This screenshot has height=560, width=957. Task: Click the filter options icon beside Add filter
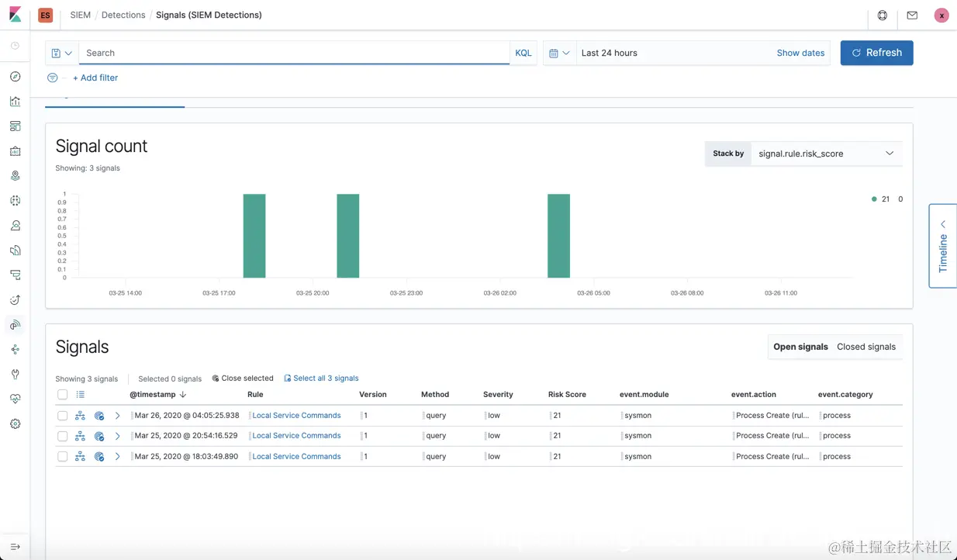(x=53, y=78)
